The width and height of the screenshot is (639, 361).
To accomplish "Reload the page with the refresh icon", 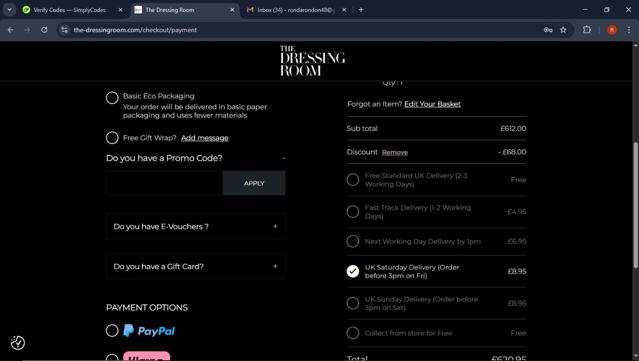I will (44, 30).
